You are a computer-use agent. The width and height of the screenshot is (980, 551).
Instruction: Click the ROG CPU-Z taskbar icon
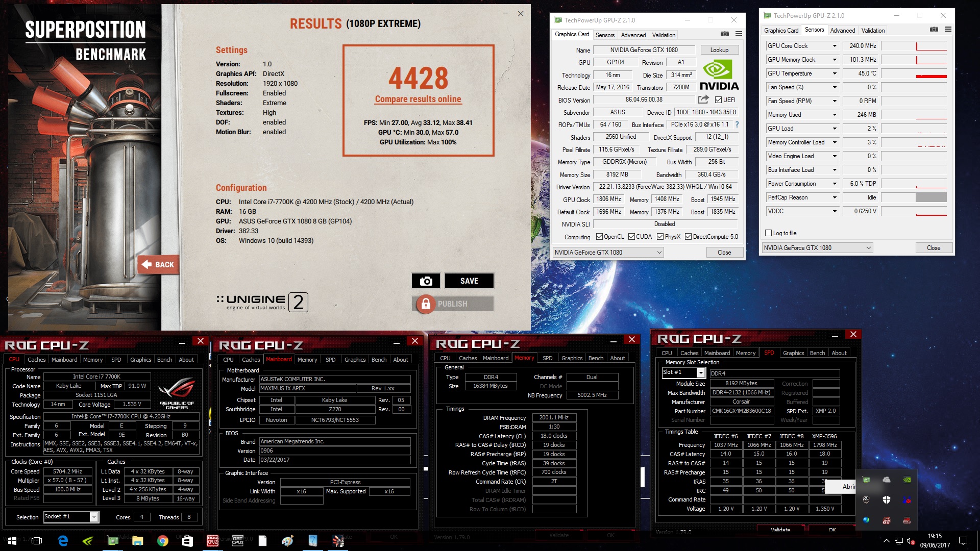click(212, 541)
